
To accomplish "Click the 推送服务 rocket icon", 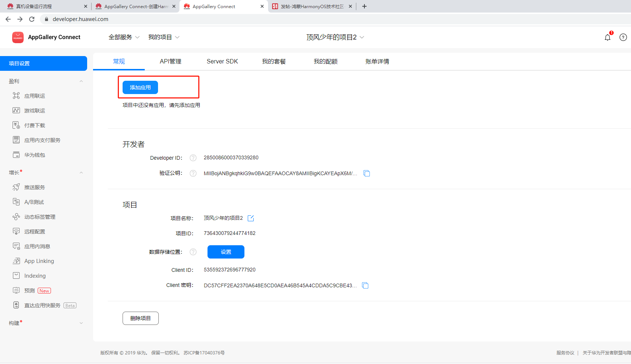I will pyautogui.click(x=16, y=187).
